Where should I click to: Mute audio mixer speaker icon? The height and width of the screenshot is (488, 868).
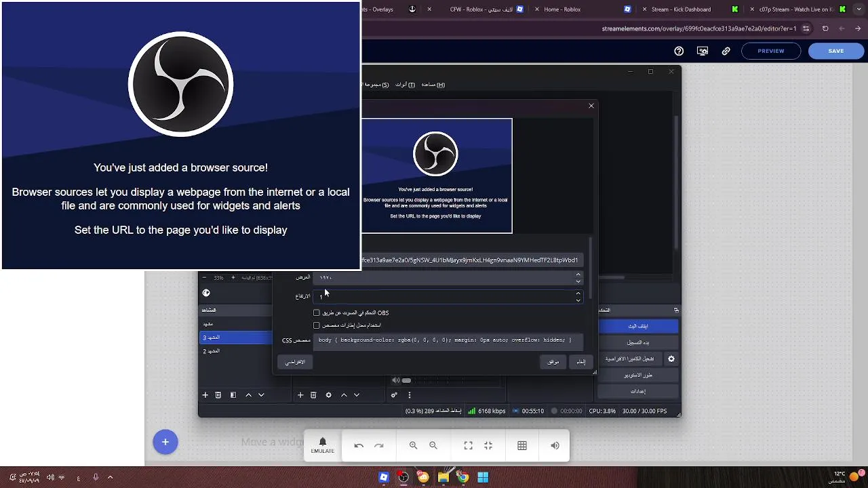tap(396, 380)
